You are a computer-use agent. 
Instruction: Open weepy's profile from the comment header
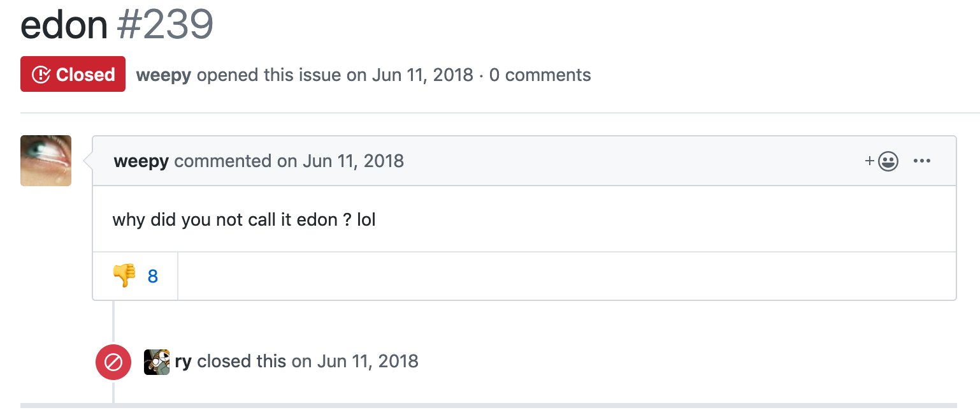point(141,161)
